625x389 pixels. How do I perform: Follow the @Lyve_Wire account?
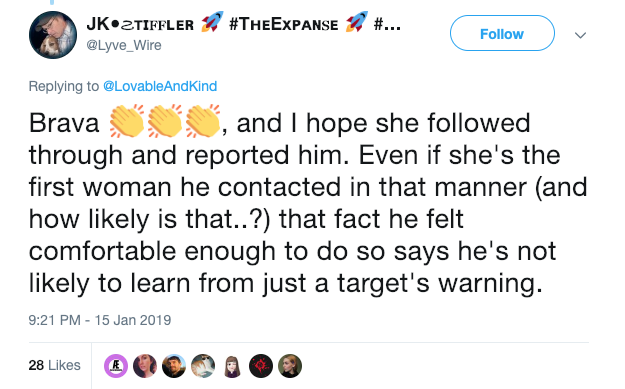pyautogui.click(x=502, y=33)
